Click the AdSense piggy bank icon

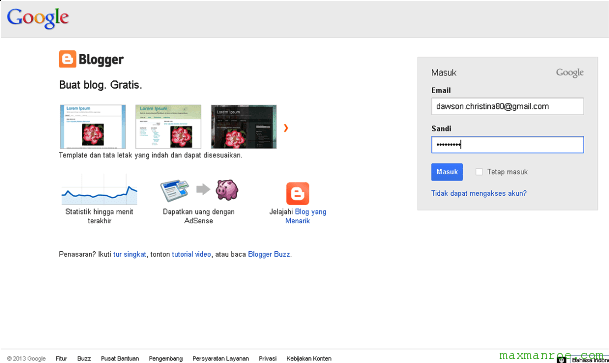[x=227, y=189]
